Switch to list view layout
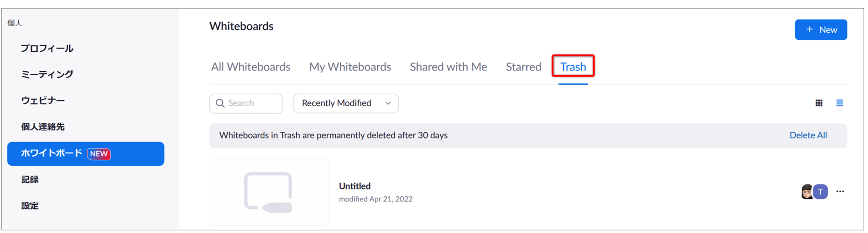The image size is (868, 233). 839,103
